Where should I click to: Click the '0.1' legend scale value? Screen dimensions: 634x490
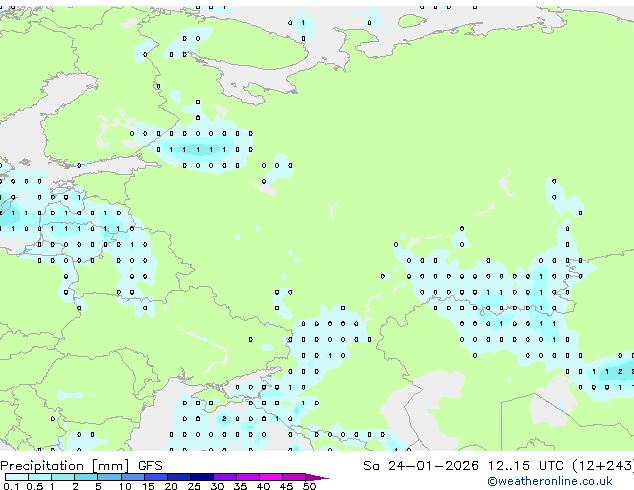coord(12,486)
